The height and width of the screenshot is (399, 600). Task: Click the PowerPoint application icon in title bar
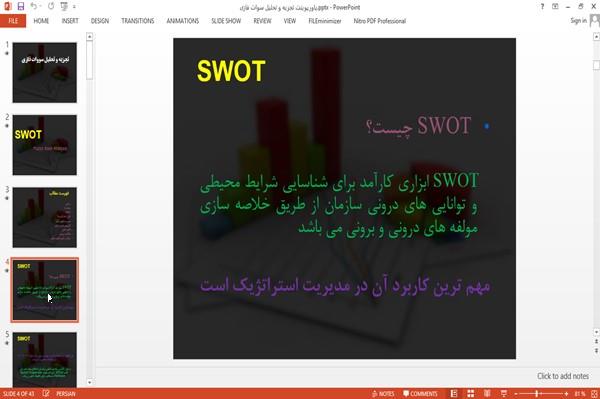7,6
